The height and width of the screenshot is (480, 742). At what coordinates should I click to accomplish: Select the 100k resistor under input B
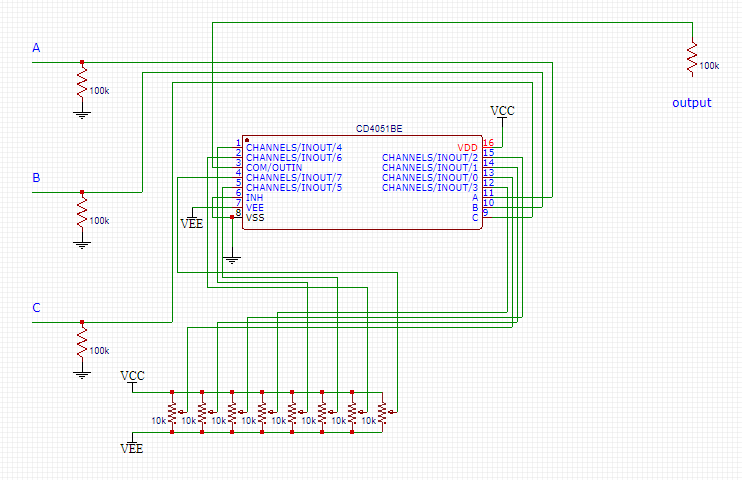(x=82, y=214)
